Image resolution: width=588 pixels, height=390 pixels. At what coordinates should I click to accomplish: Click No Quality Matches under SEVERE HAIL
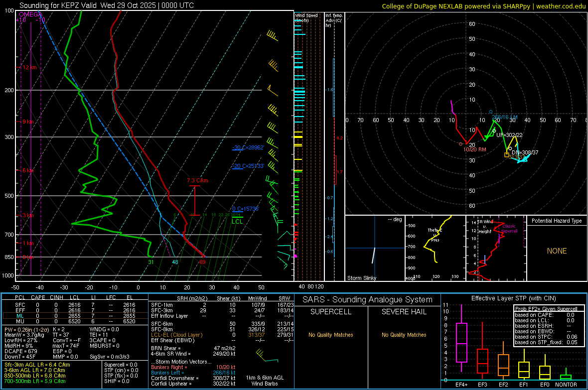click(x=404, y=335)
